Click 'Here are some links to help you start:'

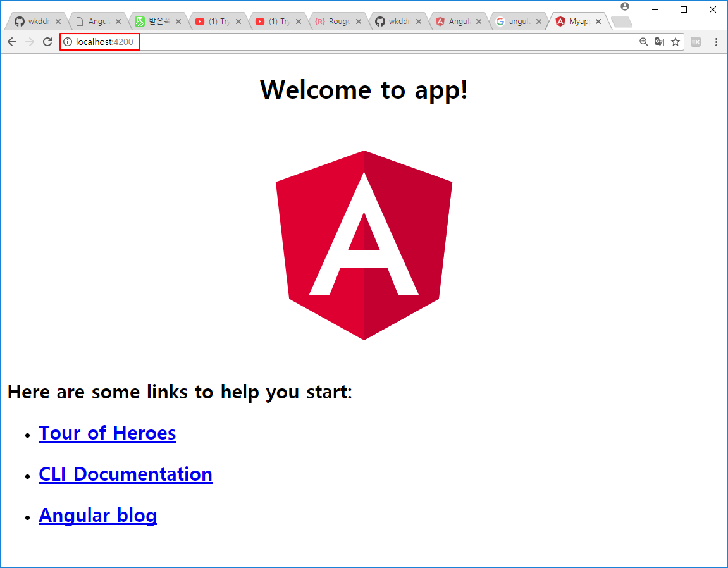pos(180,392)
